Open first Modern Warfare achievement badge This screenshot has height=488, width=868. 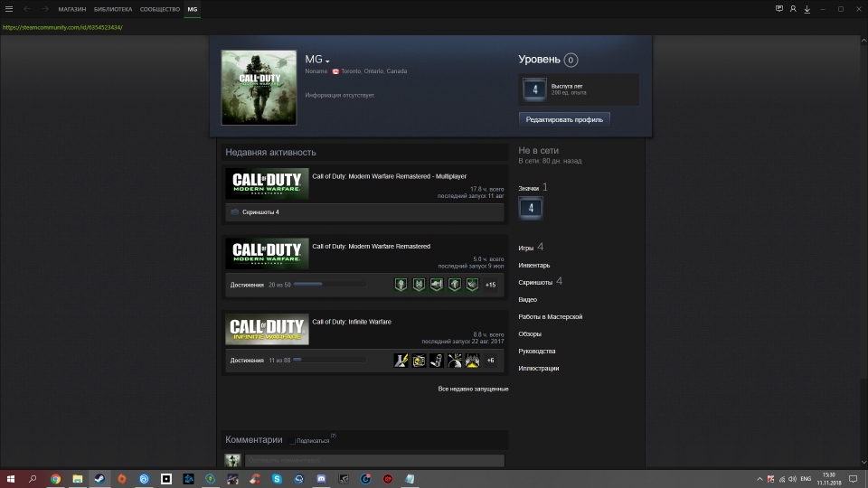[401, 285]
